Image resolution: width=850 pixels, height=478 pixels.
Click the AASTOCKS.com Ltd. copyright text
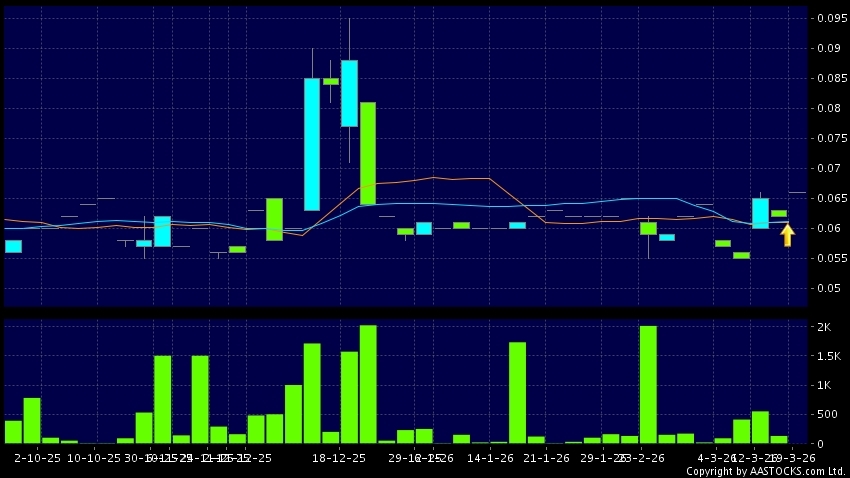pyautogui.click(x=769, y=471)
